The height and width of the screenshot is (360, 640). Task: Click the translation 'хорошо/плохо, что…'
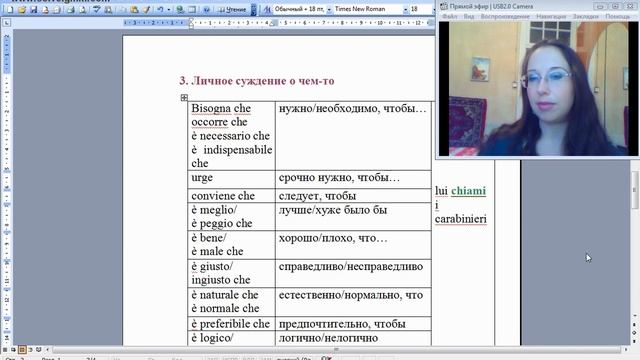point(333,238)
